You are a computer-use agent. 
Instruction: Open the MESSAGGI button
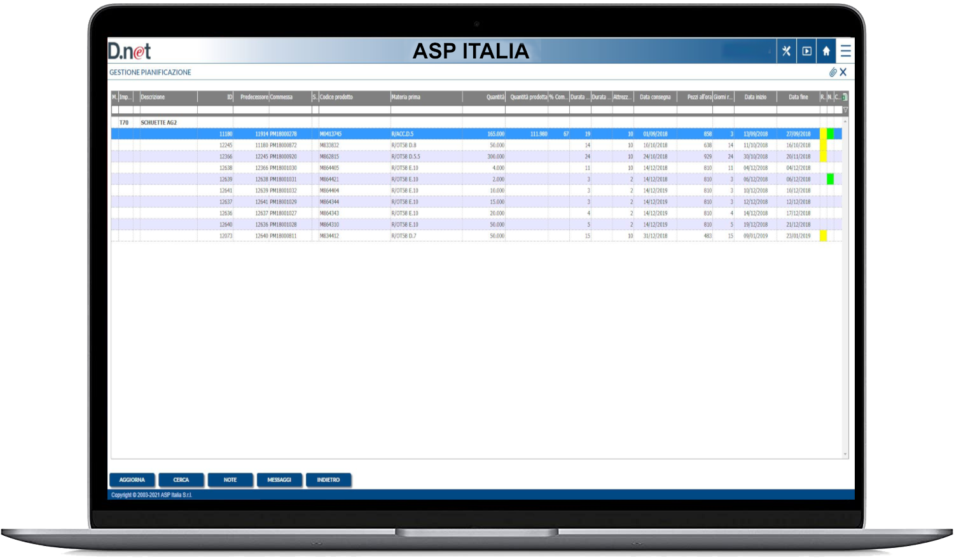click(279, 480)
